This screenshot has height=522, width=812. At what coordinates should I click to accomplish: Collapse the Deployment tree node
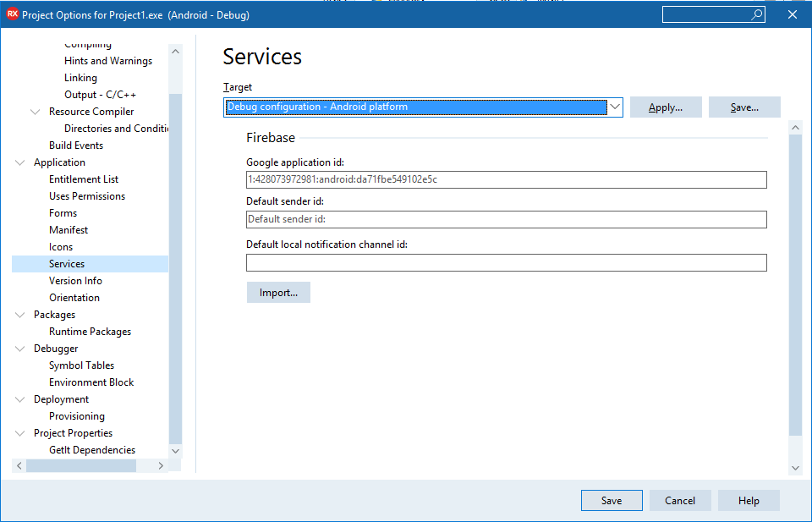pos(20,399)
